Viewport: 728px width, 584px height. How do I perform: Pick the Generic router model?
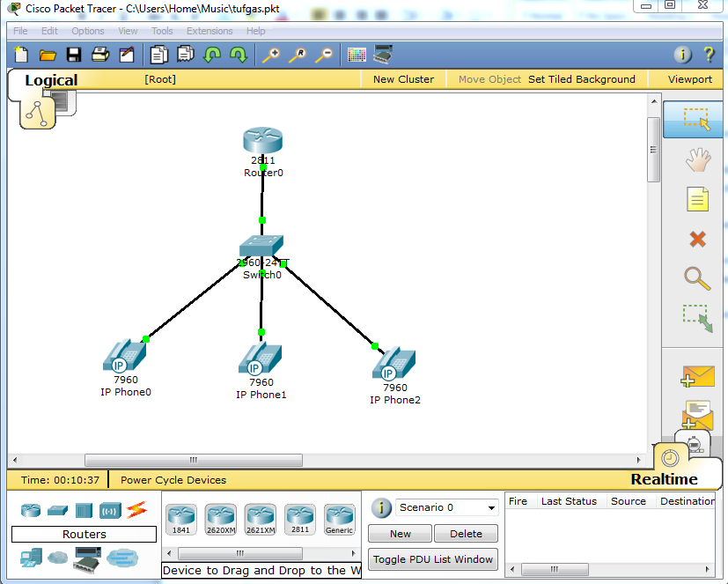[x=340, y=519]
